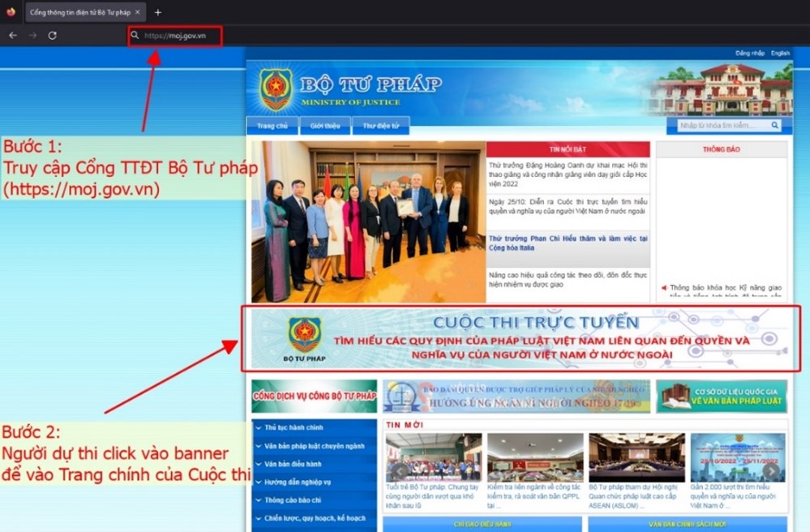Expand Văn bản pháp luật chuyên ngành item

(x=313, y=446)
